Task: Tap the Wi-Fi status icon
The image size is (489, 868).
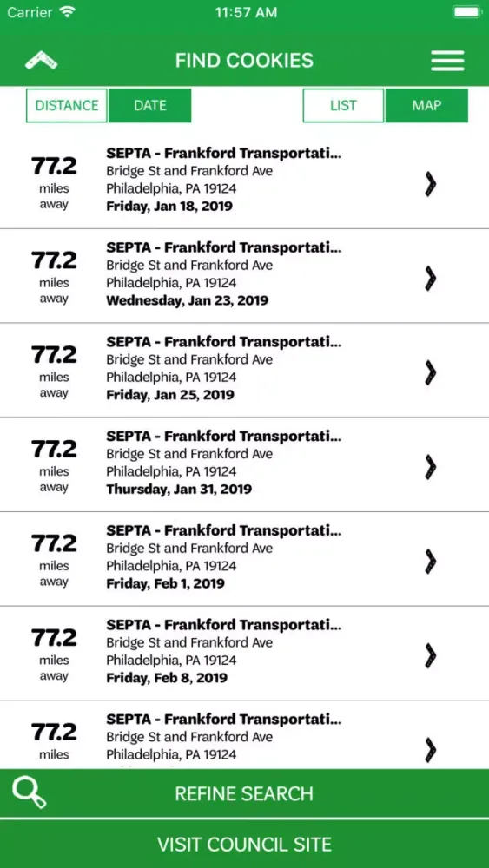Action: 68,12
